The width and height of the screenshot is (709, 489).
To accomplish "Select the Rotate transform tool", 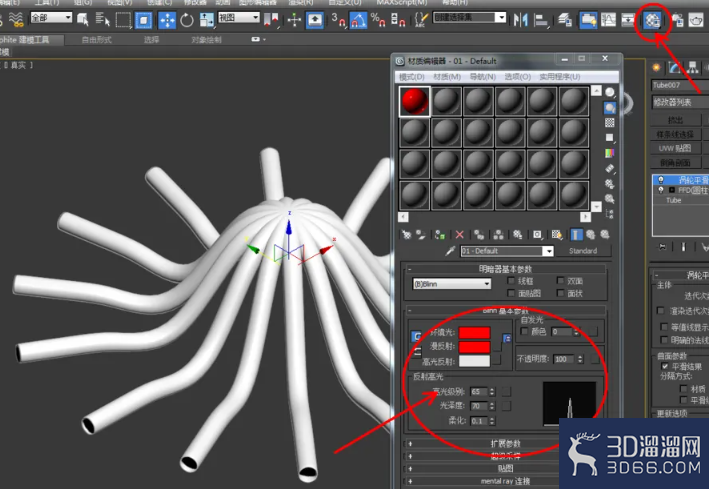I will click(x=186, y=20).
